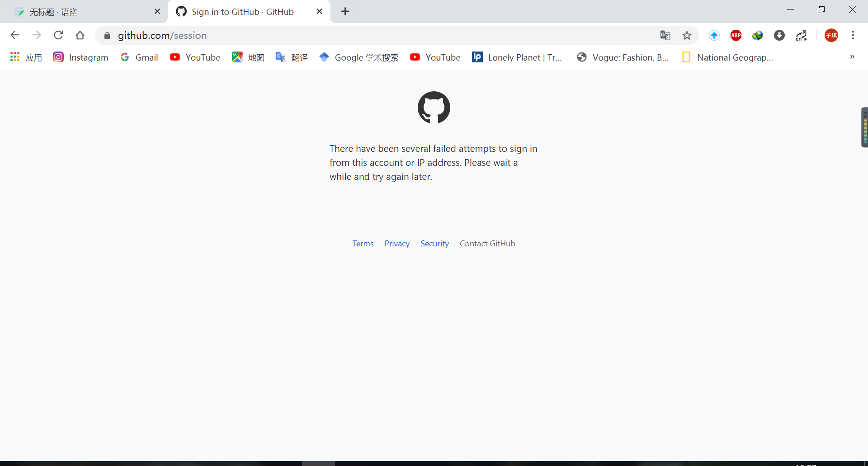The image size is (868, 466).
Task: Close the Chrome window
Action: (x=852, y=10)
